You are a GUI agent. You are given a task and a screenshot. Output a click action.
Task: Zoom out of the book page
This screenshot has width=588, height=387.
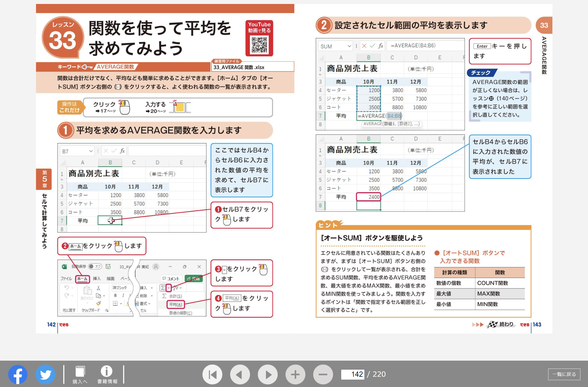click(323, 374)
